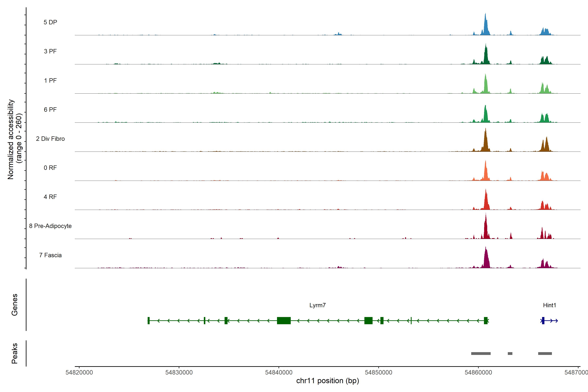Click the Hint1 blue exon marker

[x=543, y=320]
